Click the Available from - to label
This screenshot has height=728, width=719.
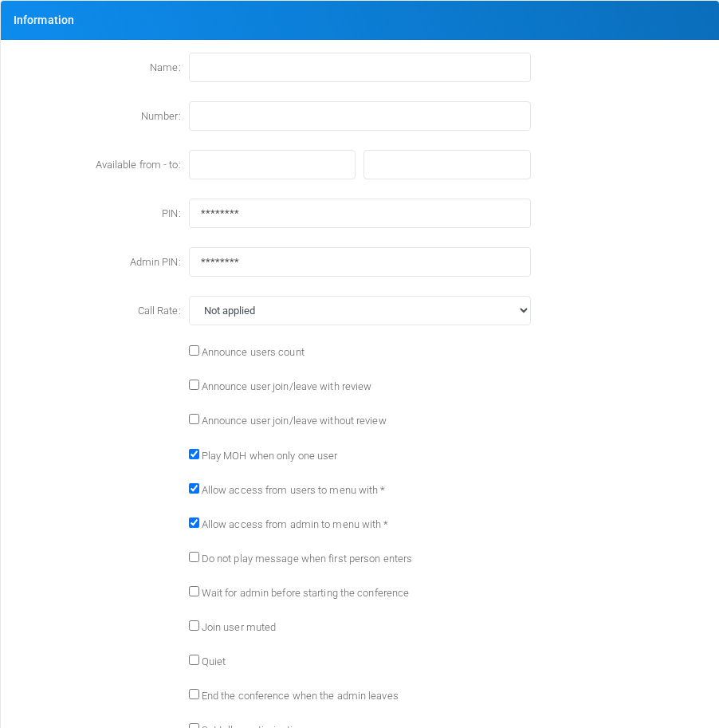tap(138, 165)
